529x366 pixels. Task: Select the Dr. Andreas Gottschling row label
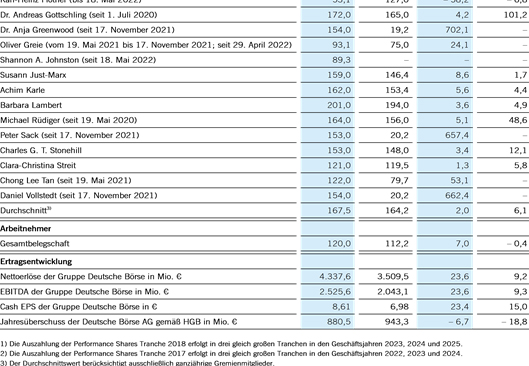[x=79, y=15]
